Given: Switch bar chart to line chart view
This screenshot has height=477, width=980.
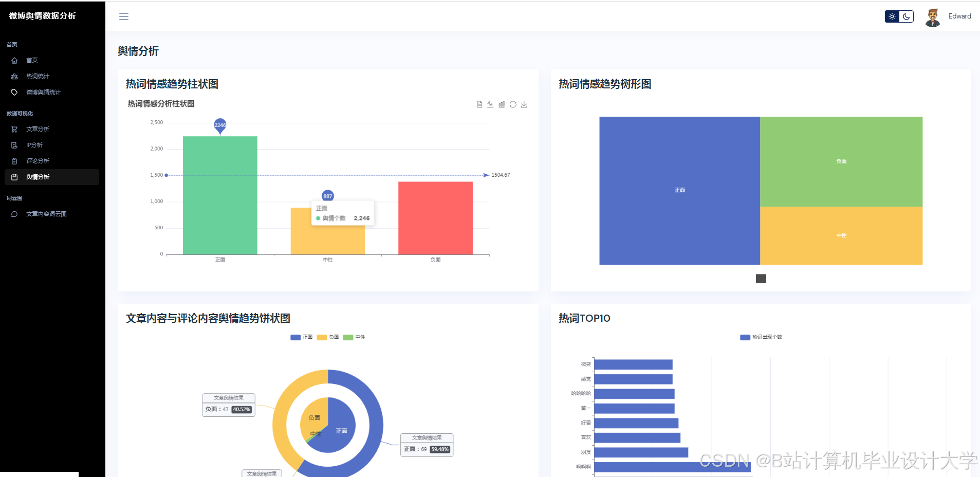Looking at the screenshot, I should [490, 104].
